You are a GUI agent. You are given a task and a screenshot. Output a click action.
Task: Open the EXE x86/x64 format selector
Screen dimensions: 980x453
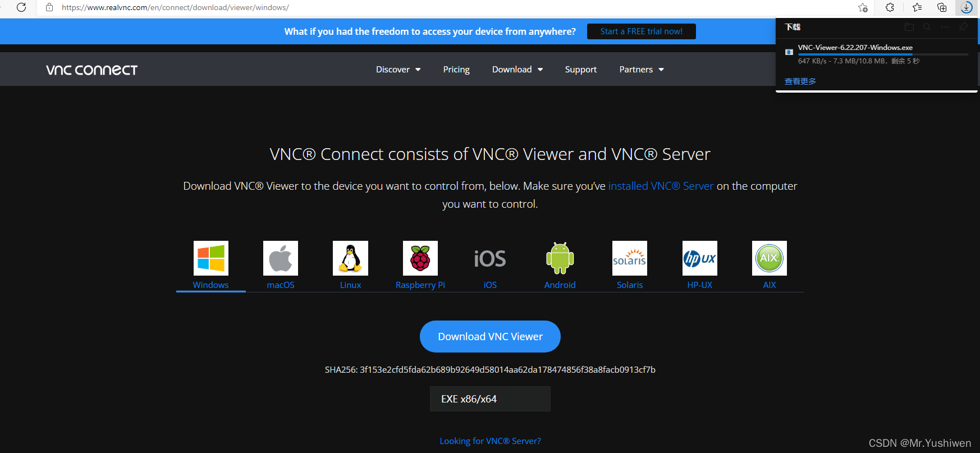(x=490, y=399)
